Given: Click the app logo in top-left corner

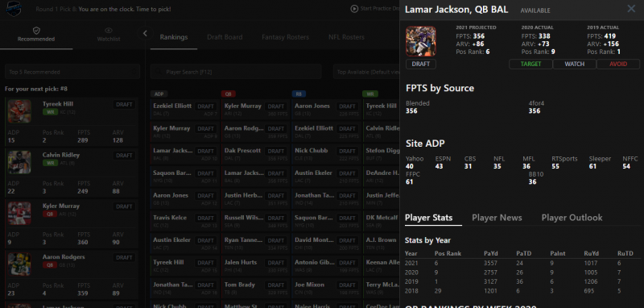Looking at the screenshot, I should [14, 9].
